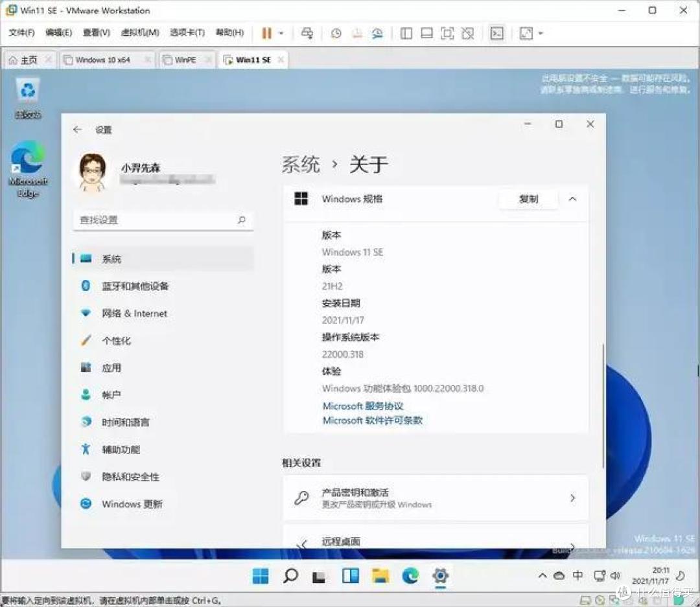This screenshot has width=700, height=607.
Task: Click the OneDrive cloud tray icon
Action: (x=559, y=576)
